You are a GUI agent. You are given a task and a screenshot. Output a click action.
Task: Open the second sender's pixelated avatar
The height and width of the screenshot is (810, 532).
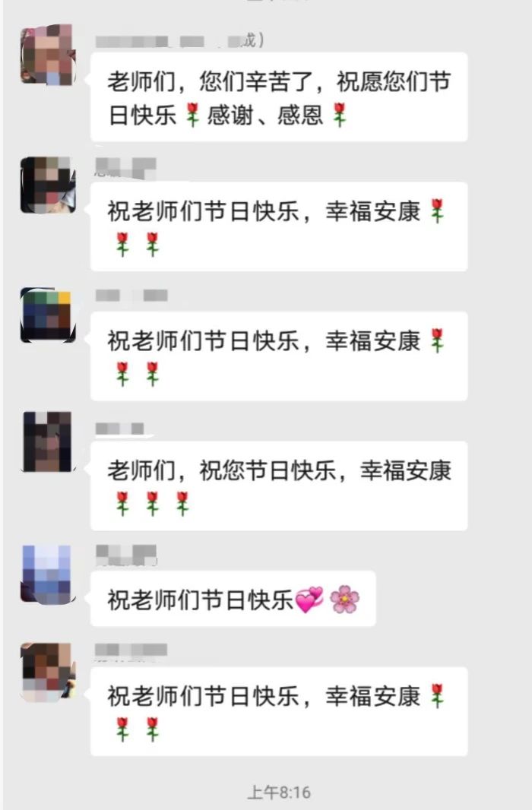[x=48, y=185]
